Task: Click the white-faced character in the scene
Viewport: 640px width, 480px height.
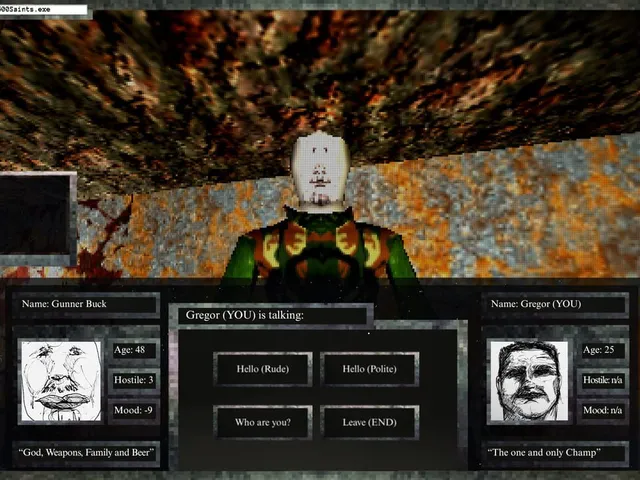Action: (321, 212)
